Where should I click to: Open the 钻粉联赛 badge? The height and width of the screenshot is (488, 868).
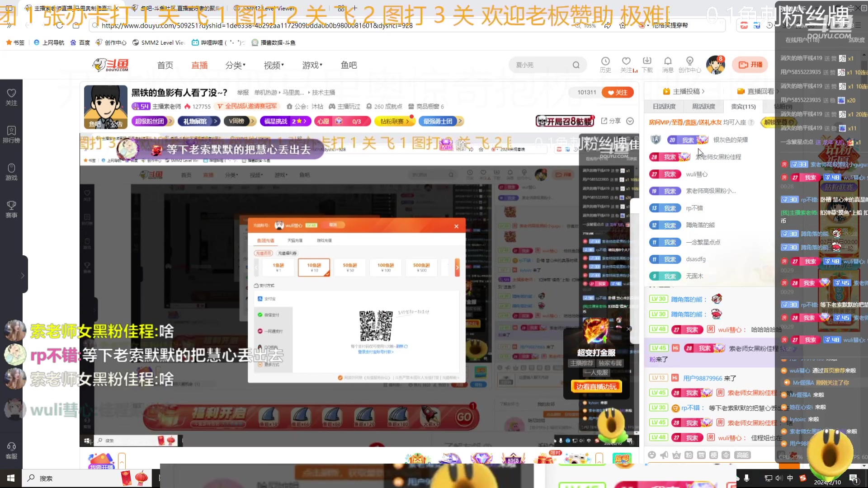pyautogui.click(x=395, y=121)
